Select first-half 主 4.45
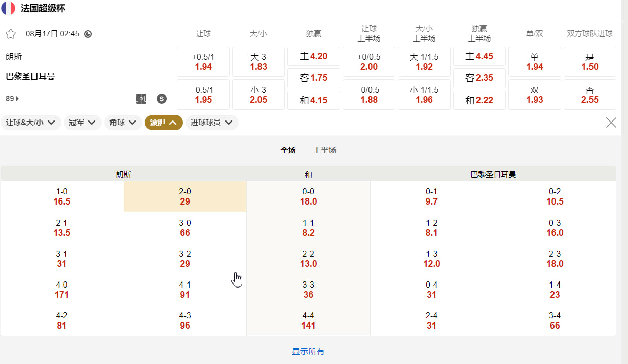The width and height of the screenshot is (628, 364). [x=479, y=56]
